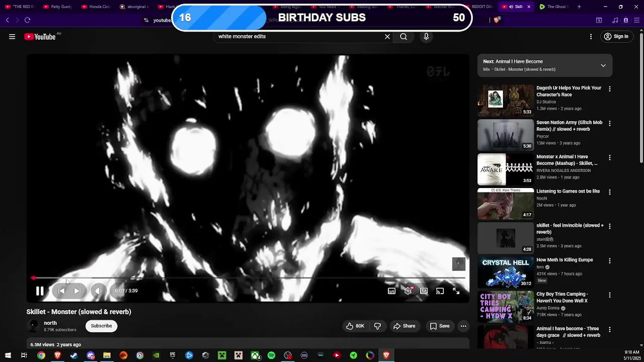Play Seven Nation Army slowed reverb thumbnail
Viewport: 644px width, 362px height.
(x=506, y=135)
